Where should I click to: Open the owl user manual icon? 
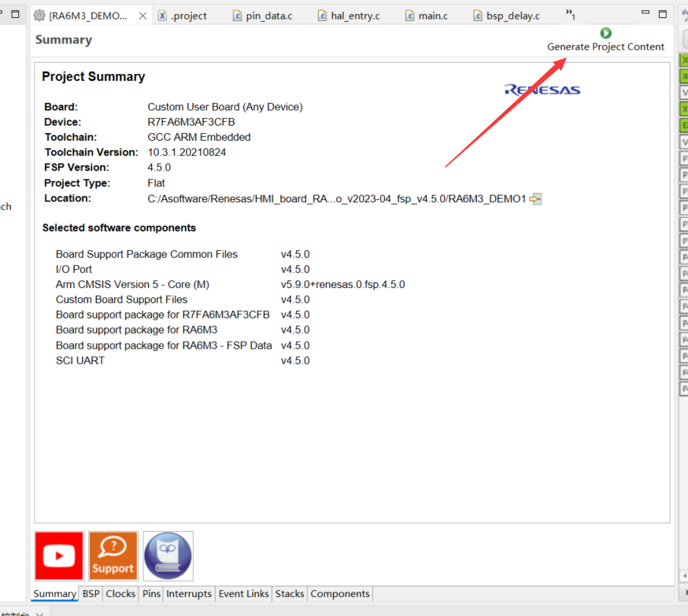pos(168,556)
